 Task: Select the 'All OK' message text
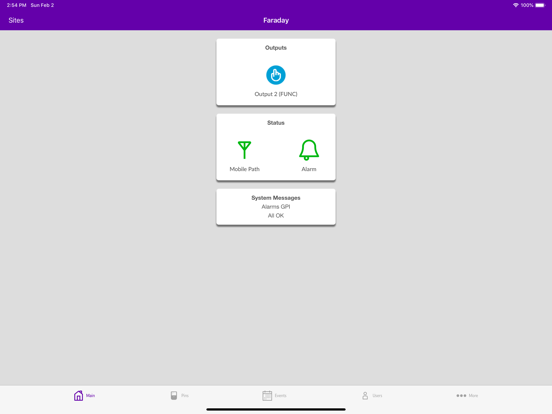click(x=276, y=215)
